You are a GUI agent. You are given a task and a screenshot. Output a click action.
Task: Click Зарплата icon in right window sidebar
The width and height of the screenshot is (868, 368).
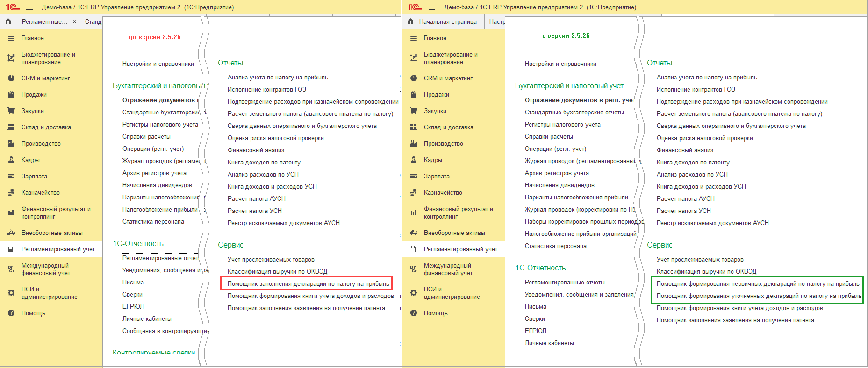(414, 177)
